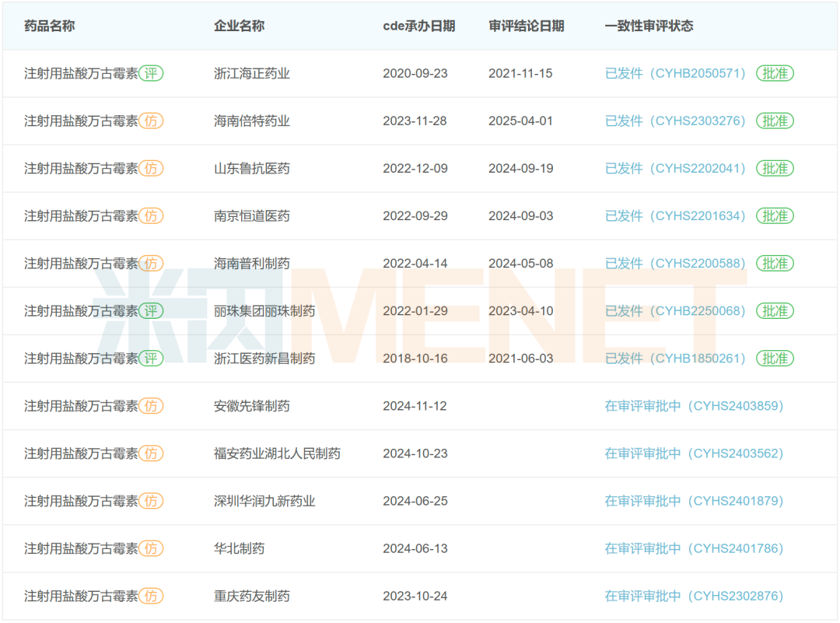Click 批准 tag beside CYHS2202041
The height and width of the screenshot is (623, 840).
775,169
